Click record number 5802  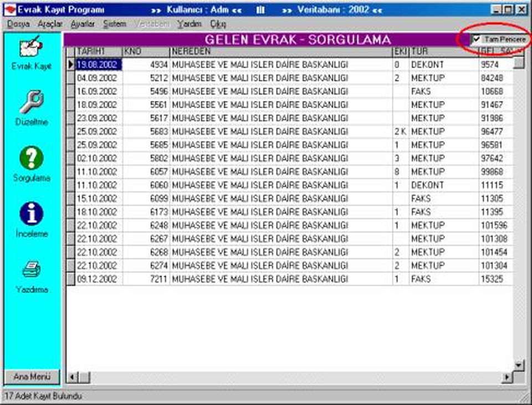click(146, 159)
